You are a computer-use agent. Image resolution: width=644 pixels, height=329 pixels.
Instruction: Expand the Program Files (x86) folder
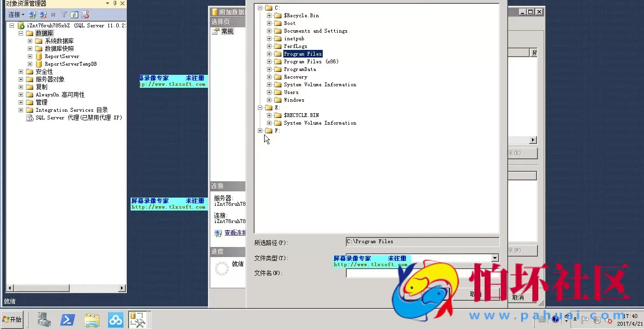click(x=269, y=62)
